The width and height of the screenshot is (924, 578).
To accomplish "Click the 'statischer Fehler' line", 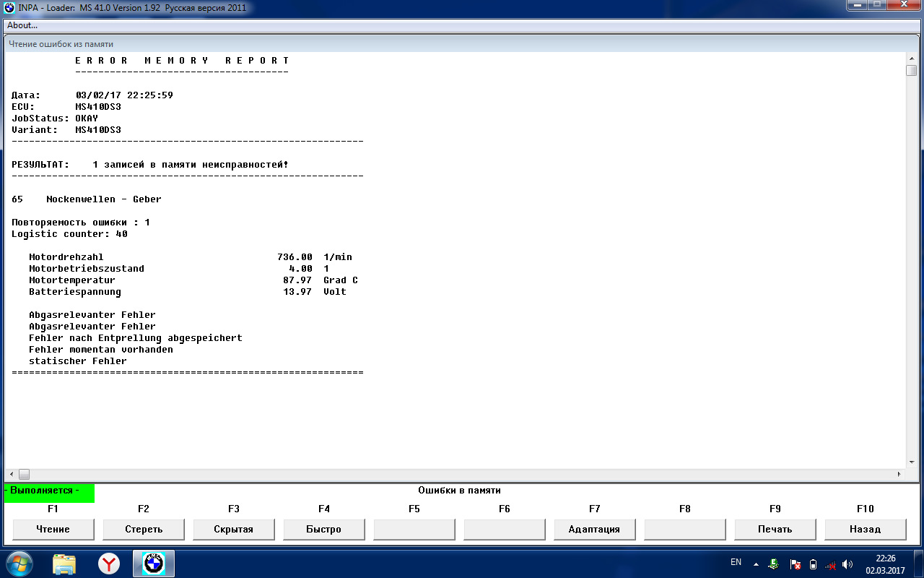I will coord(78,361).
